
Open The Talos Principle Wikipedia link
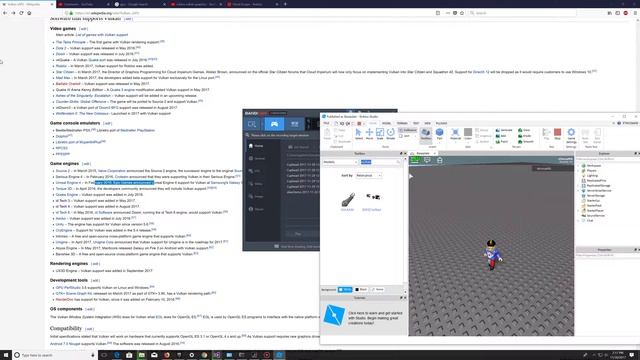[x=71, y=42]
